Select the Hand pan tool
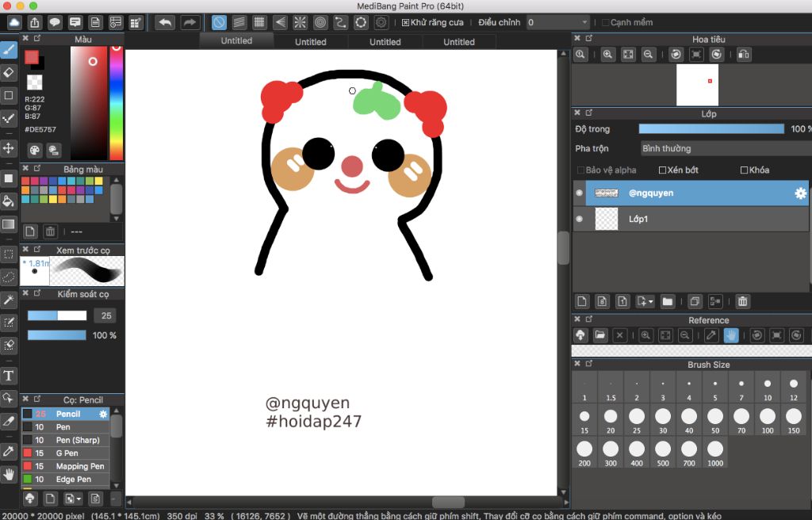The height and width of the screenshot is (520, 812). (9, 475)
